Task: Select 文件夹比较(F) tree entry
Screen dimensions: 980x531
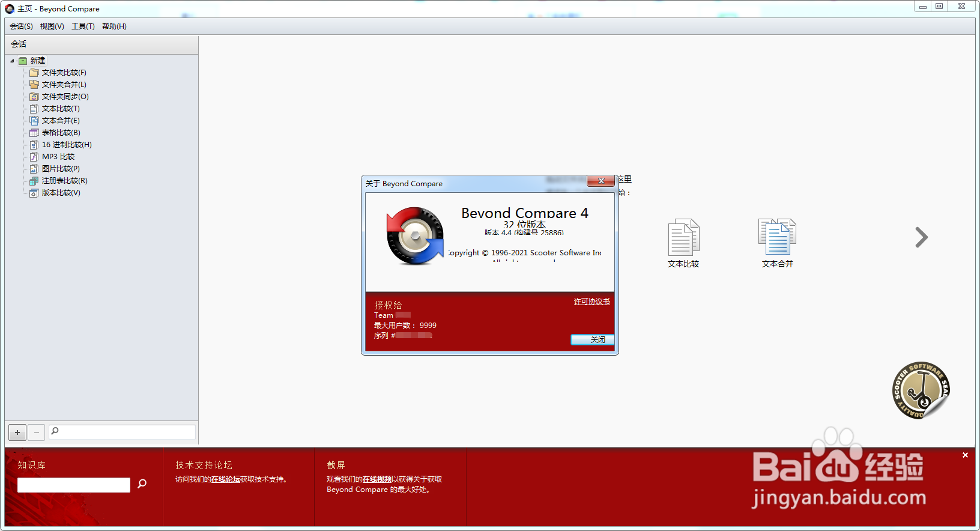Action: coord(64,73)
